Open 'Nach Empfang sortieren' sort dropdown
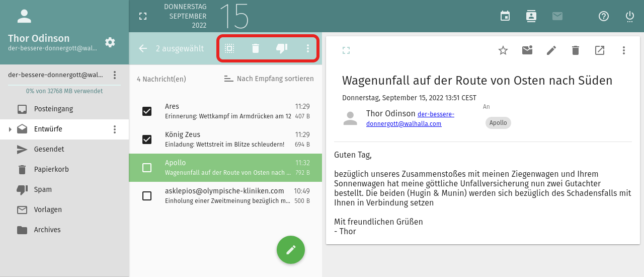This screenshot has width=644, height=277. [x=269, y=79]
